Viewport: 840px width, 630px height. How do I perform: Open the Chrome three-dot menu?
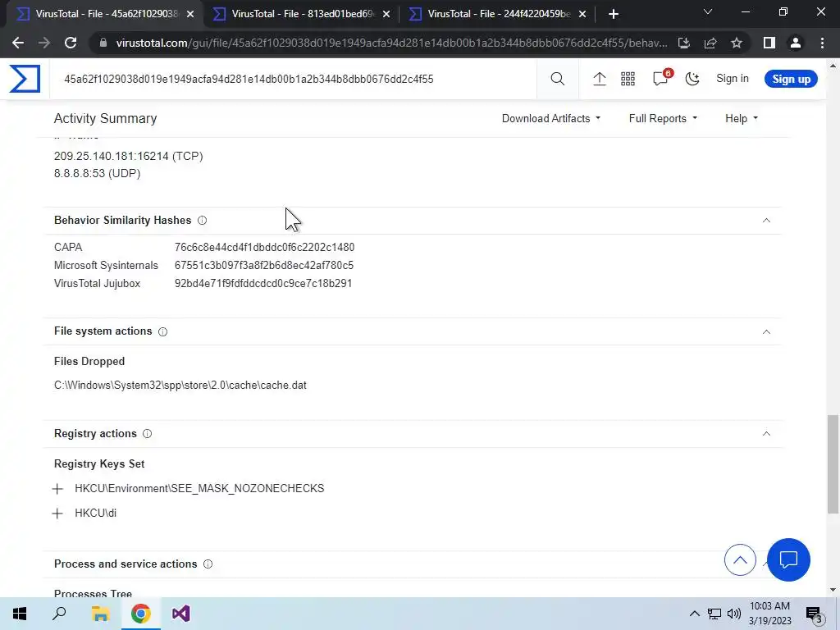(x=822, y=43)
